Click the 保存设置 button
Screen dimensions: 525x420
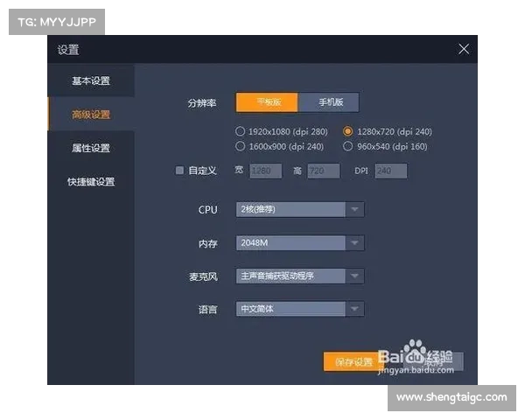pyautogui.click(x=353, y=361)
